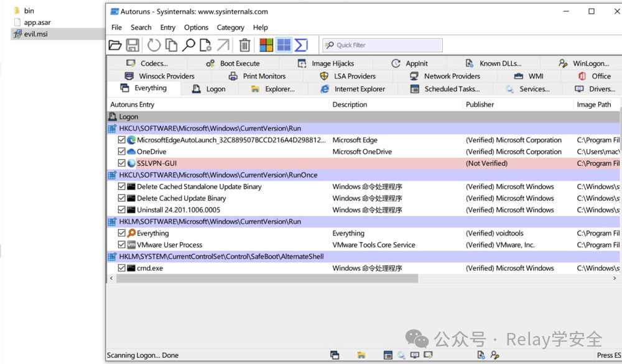
Task: Click the Quick Filter input field
Action: coord(383,45)
